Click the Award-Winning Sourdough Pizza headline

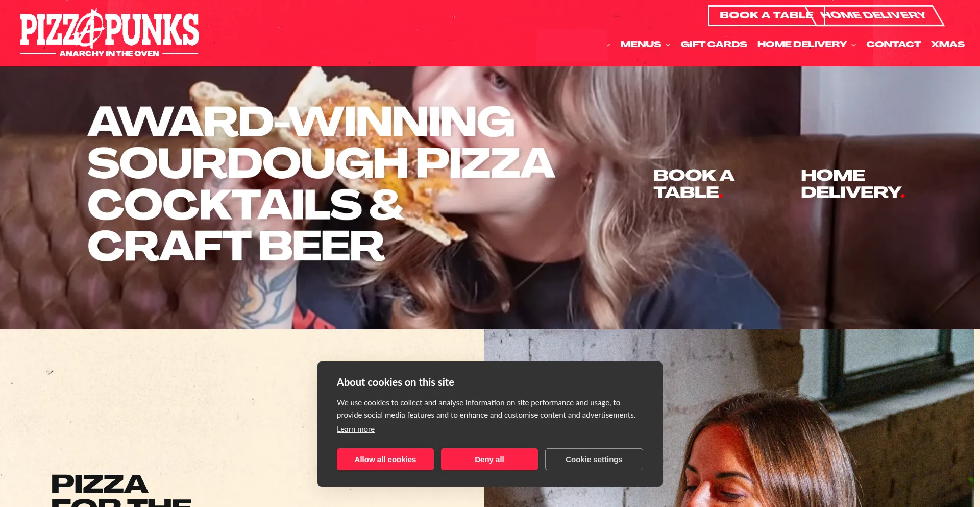[x=321, y=183]
